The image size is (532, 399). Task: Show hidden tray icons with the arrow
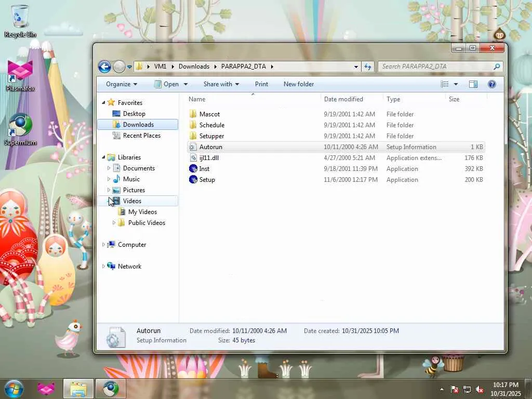[x=442, y=389]
